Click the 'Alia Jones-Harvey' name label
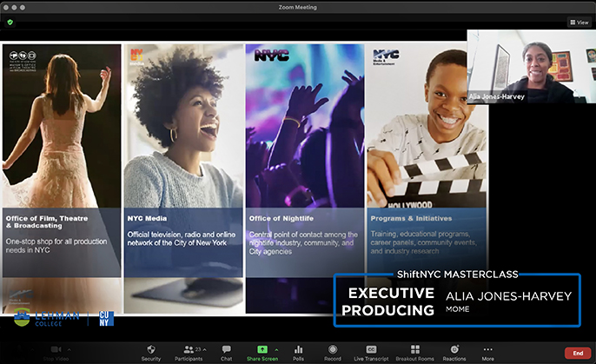The image size is (596, 364). [x=496, y=96]
